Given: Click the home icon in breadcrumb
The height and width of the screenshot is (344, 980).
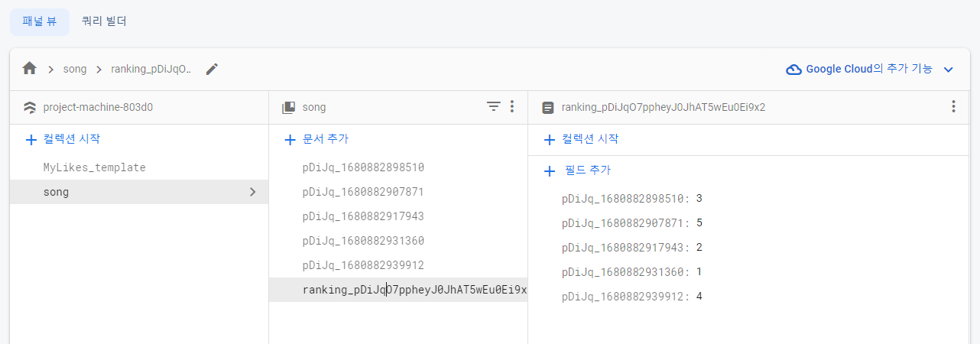Looking at the screenshot, I should coord(30,69).
